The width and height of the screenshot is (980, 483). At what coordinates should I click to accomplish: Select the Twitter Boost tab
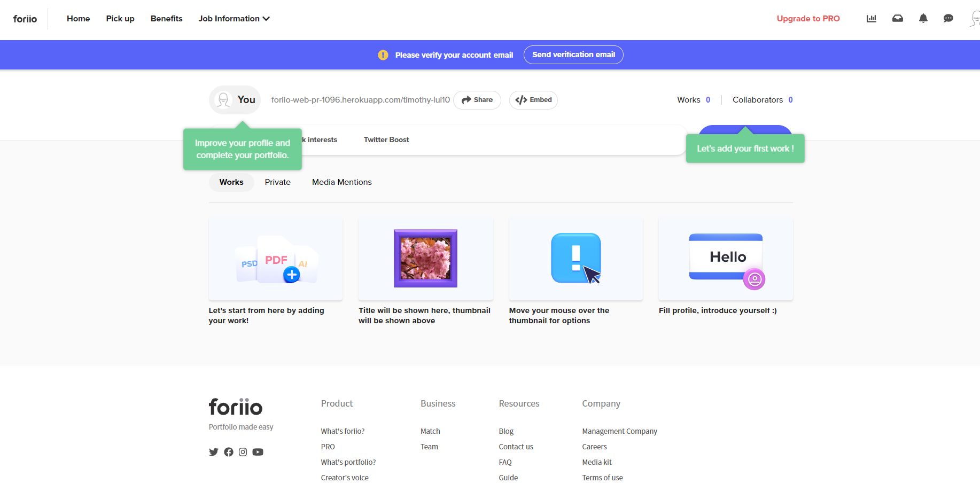click(x=386, y=140)
